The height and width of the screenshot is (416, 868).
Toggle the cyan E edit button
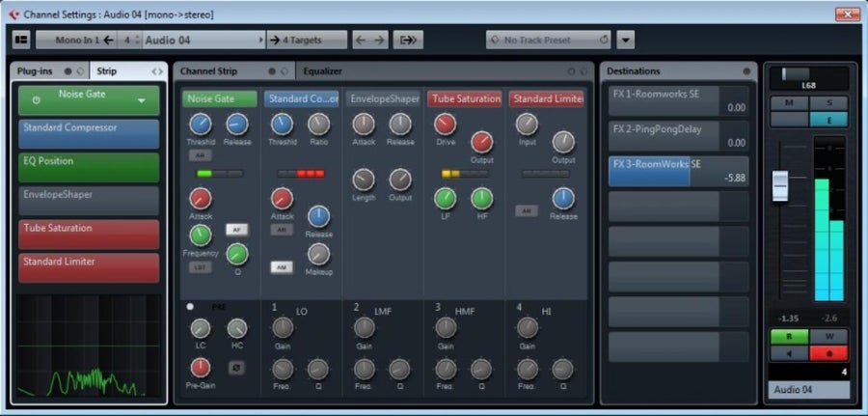coord(828,119)
